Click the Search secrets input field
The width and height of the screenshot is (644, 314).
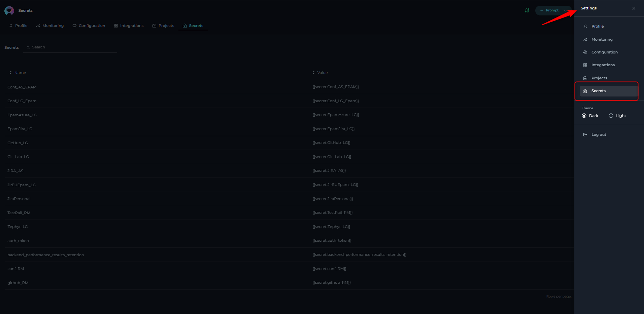click(x=71, y=47)
